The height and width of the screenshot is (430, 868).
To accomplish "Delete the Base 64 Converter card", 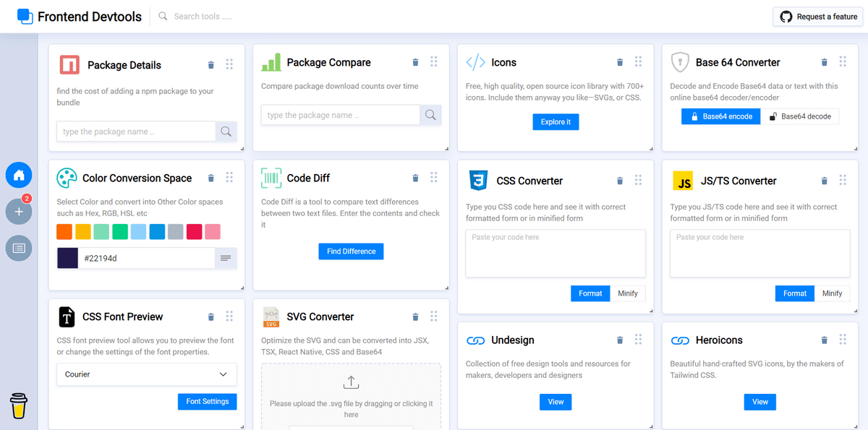I will [824, 63].
